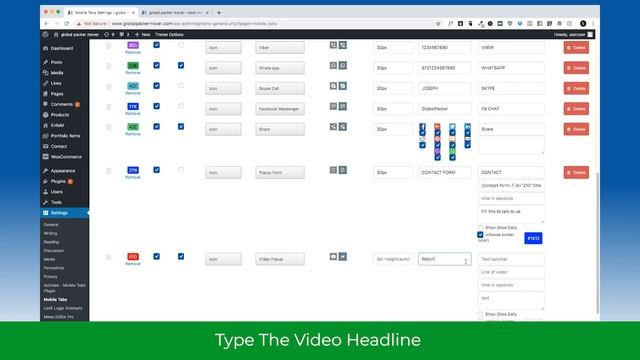Enable second checkbox in Skype Call row
Image resolution: width=640 pixels, height=360 pixels.
coord(181,86)
